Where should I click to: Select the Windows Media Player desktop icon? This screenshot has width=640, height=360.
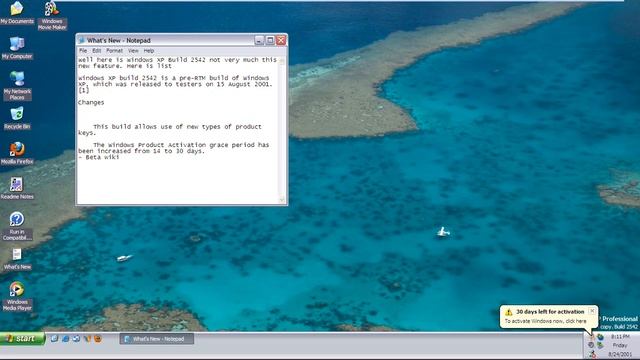[x=17, y=297]
